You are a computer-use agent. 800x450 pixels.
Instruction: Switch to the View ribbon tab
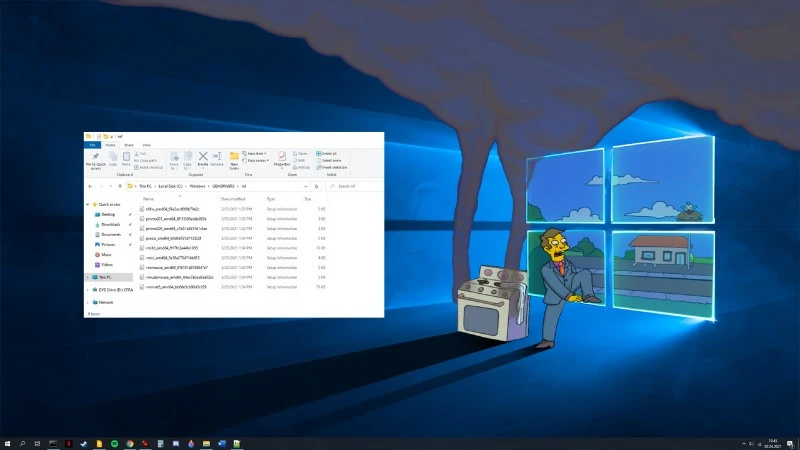coord(146,145)
